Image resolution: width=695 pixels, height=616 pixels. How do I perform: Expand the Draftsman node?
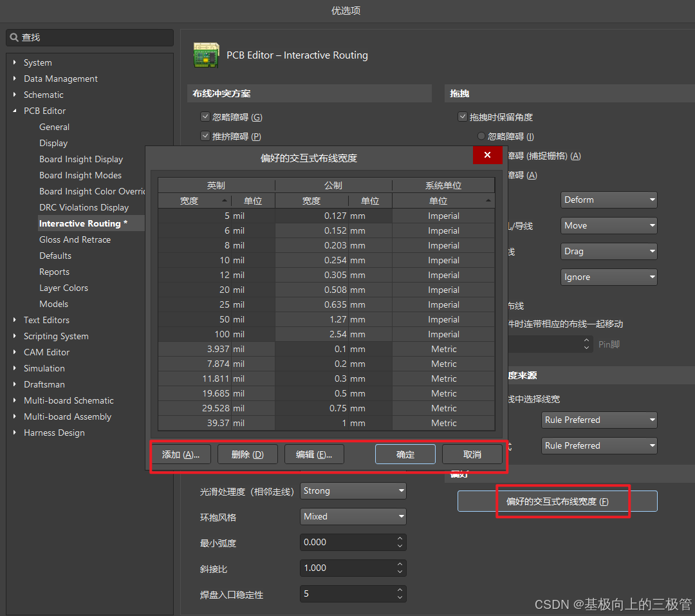(x=15, y=384)
